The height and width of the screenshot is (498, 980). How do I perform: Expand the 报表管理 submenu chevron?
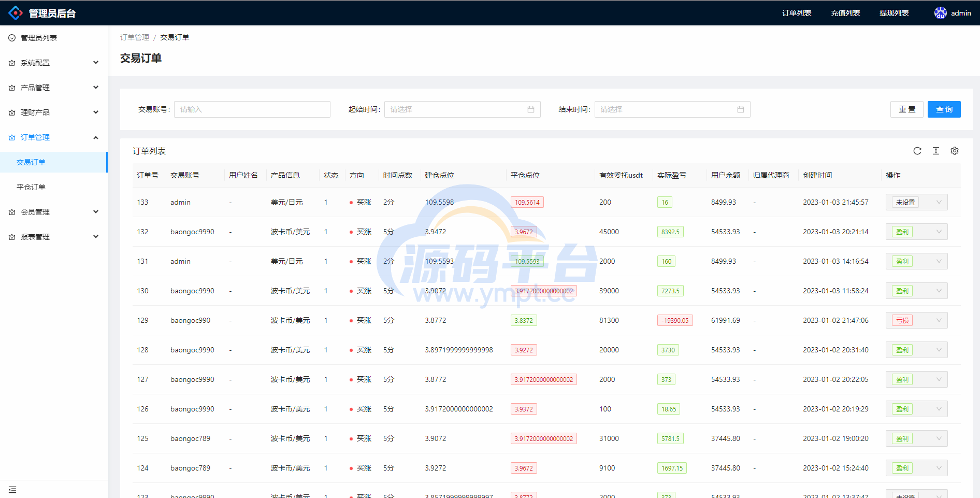96,237
